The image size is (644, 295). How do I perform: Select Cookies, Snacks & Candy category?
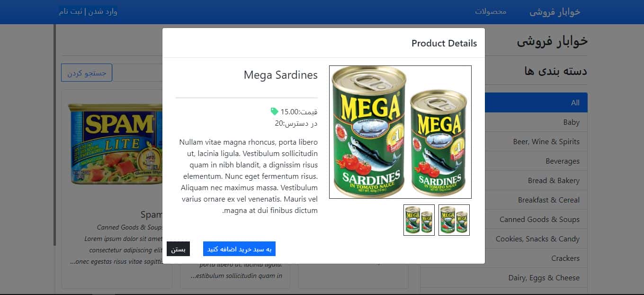pos(536,239)
